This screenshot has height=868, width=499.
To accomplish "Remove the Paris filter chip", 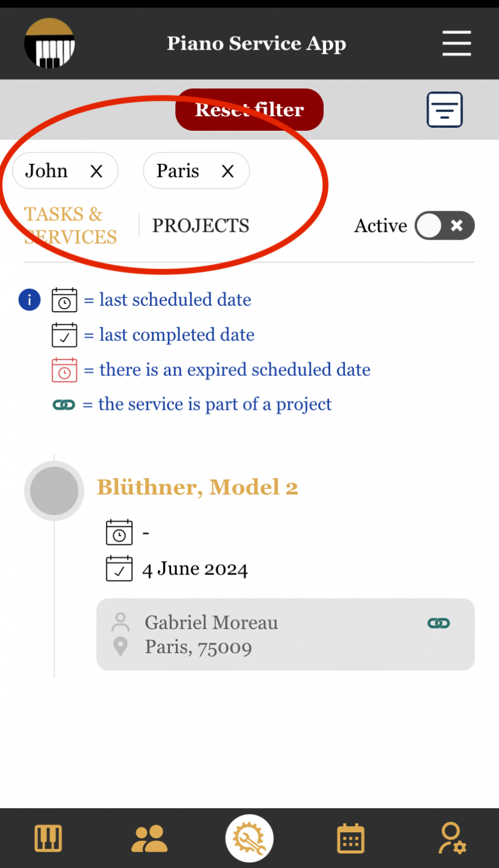I will [x=227, y=171].
